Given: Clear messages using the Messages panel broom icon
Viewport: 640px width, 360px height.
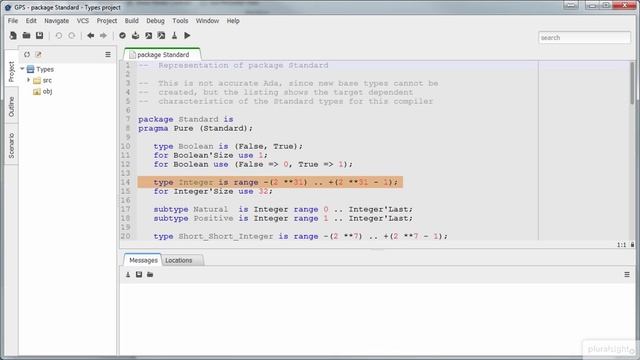Looking at the screenshot, I should click(x=128, y=275).
